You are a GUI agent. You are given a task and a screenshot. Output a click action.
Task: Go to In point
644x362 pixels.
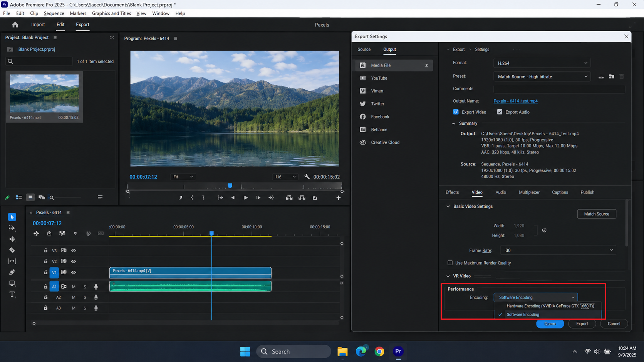pyautogui.click(x=220, y=198)
